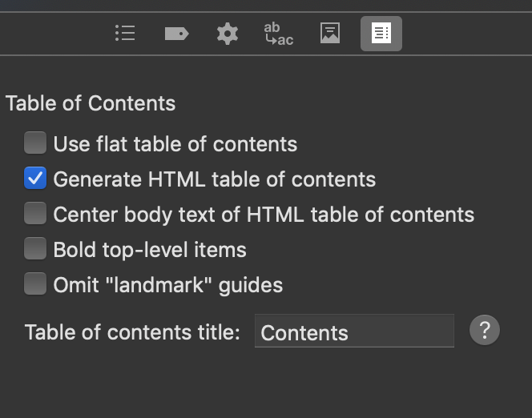Select the highlighted table of contents page icon

(x=381, y=33)
